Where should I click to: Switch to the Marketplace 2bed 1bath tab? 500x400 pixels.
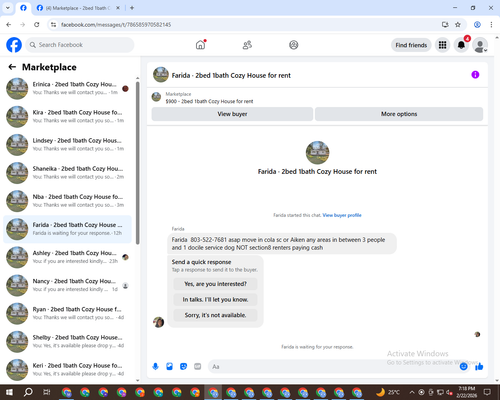pyautogui.click(x=78, y=8)
